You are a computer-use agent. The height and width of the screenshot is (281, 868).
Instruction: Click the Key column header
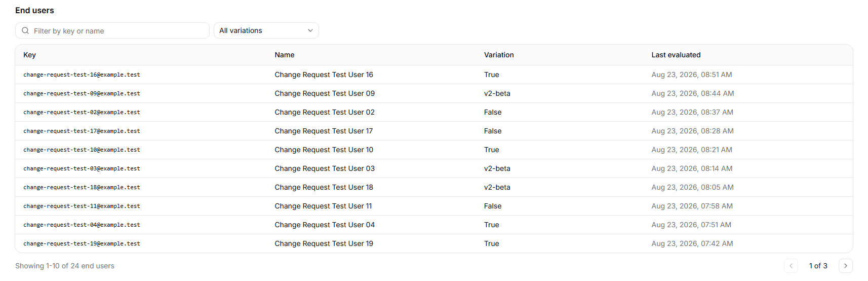point(29,55)
